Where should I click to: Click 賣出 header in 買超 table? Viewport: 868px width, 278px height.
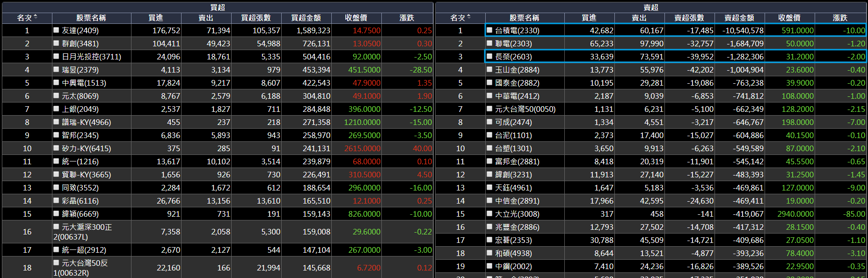pyautogui.click(x=206, y=18)
